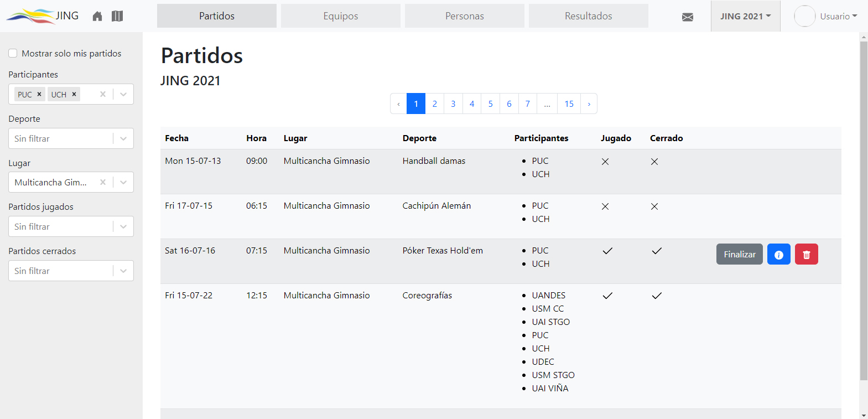Switch to the Partidos tab
This screenshot has height=419, width=868.
pyautogui.click(x=217, y=16)
